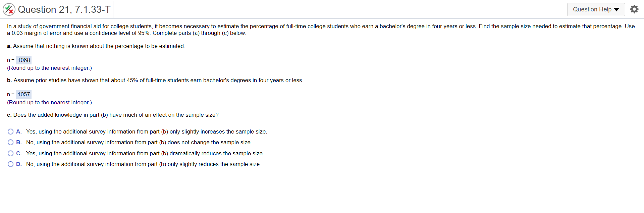
Task: Select radio button for option D
Action: [11, 164]
